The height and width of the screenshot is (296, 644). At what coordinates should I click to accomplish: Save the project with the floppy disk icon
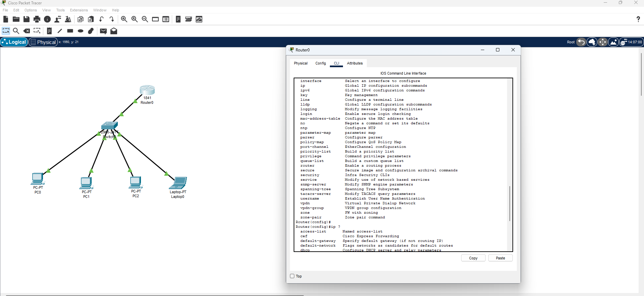tap(27, 19)
